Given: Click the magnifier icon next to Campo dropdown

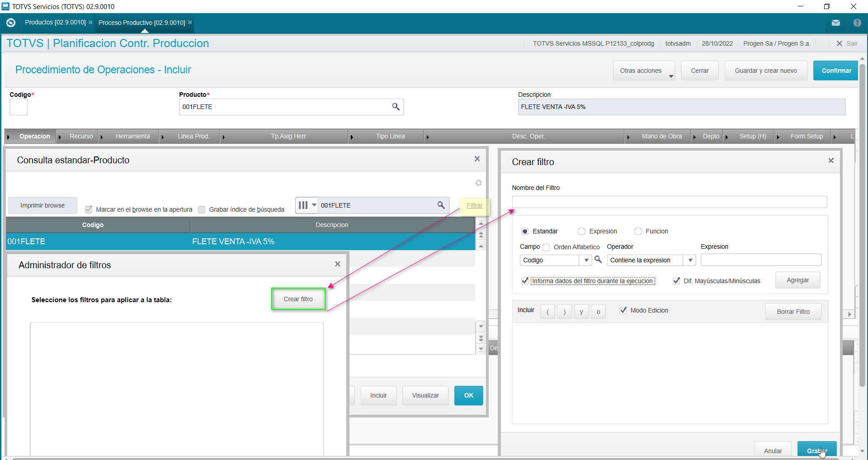Looking at the screenshot, I should tap(598, 259).
